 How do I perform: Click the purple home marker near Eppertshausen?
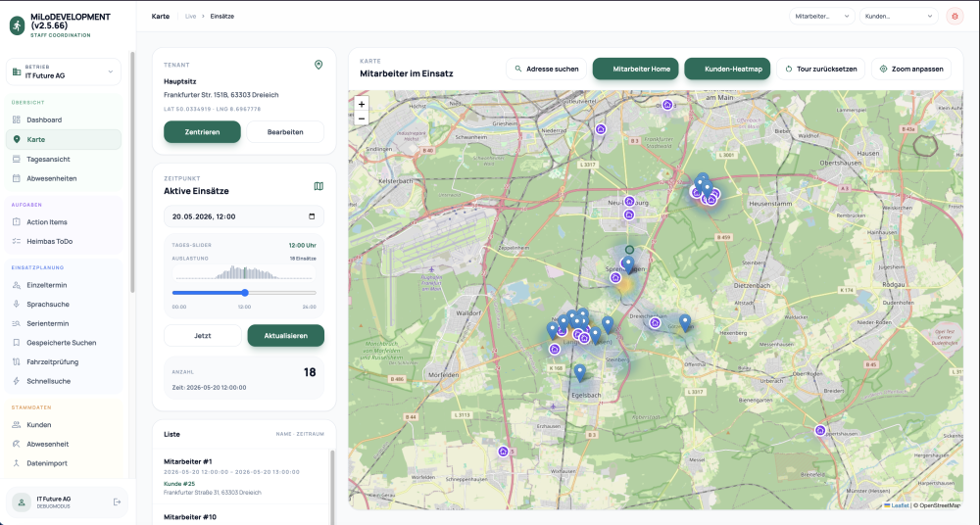pyautogui.click(x=820, y=431)
